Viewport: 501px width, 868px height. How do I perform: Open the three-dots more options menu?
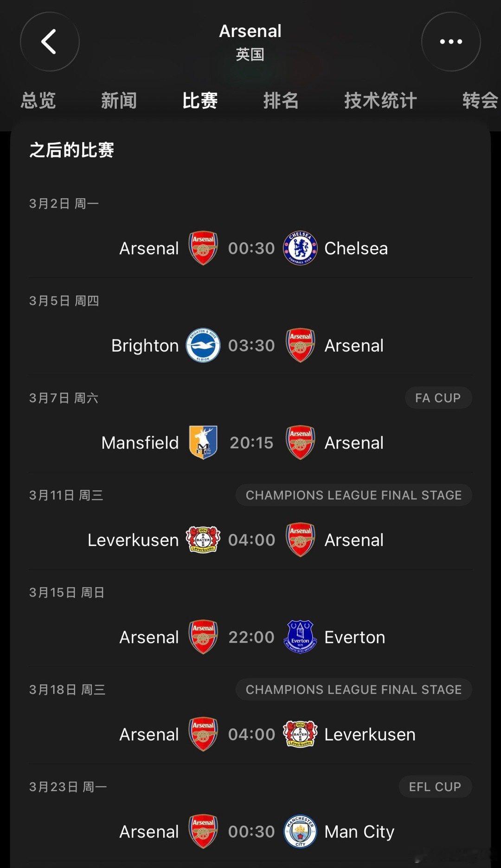[451, 42]
